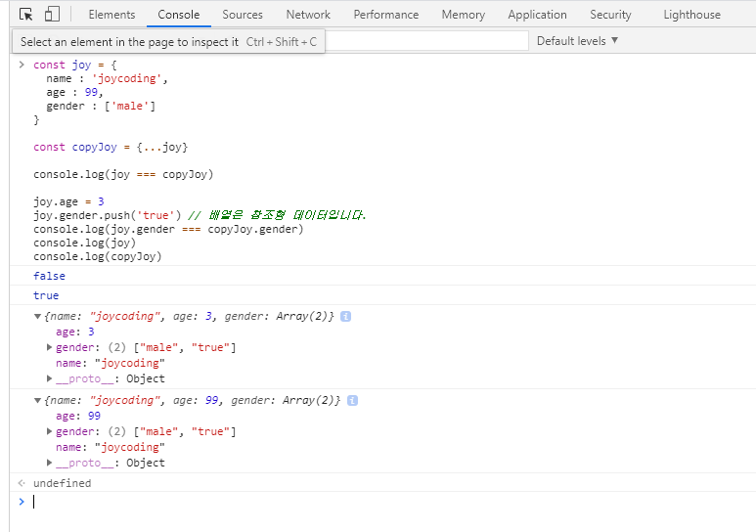
Task: Open the Security tab
Action: point(610,15)
